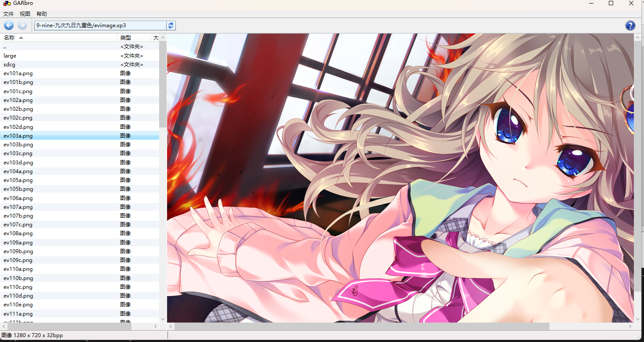Select file ev110b.png
The height and width of the screenshot is (342, 644).
coord(80,278)
